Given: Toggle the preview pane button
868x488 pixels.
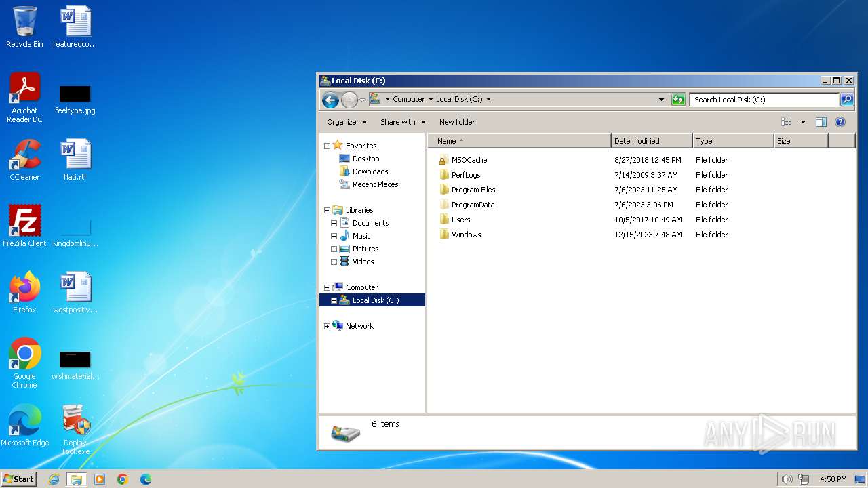Looking at the screenshot, I should [821, 122].
